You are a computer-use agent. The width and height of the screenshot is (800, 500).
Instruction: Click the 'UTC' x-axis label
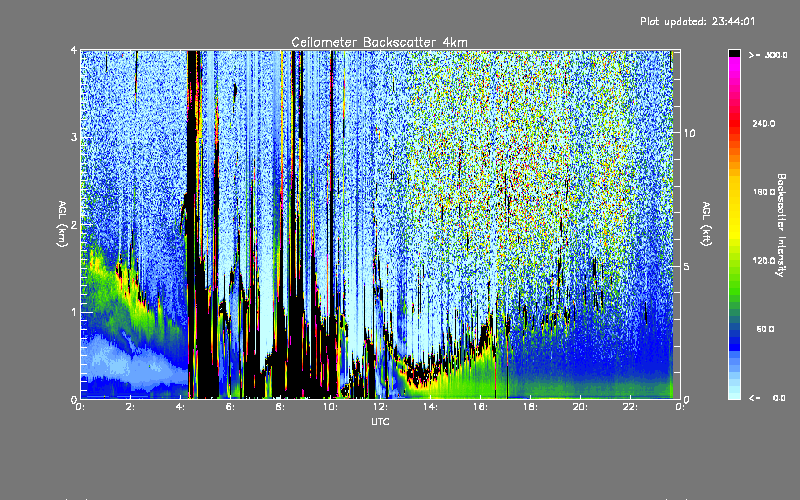380,421
